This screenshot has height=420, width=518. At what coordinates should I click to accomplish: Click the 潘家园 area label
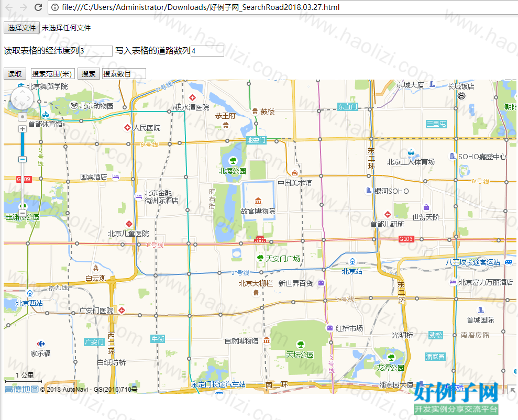(435, 357)
